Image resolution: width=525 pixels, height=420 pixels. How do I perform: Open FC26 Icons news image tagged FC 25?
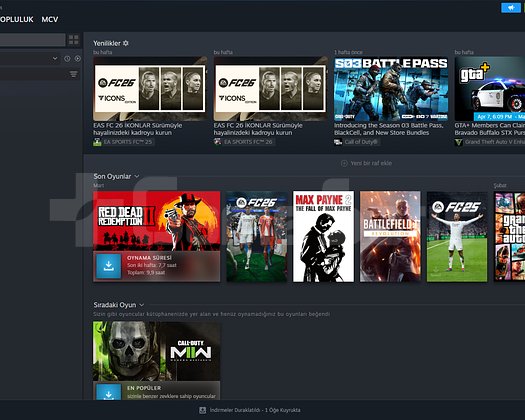click(150, 89)
